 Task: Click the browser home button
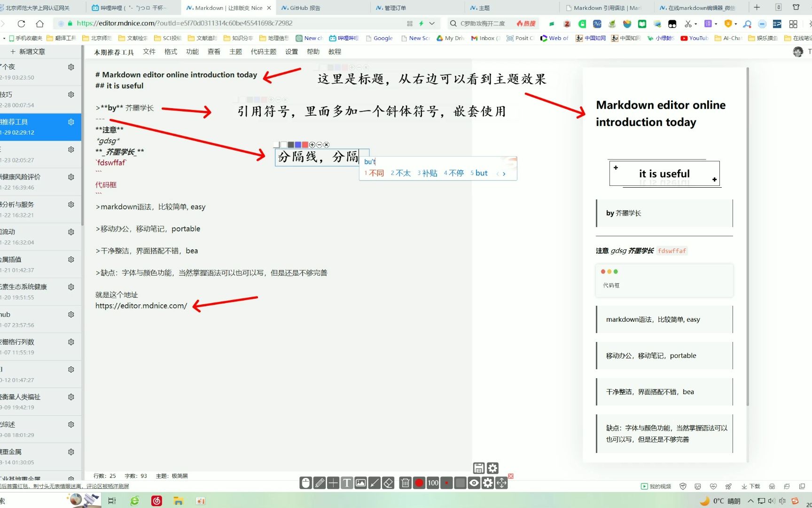(40, 24)
